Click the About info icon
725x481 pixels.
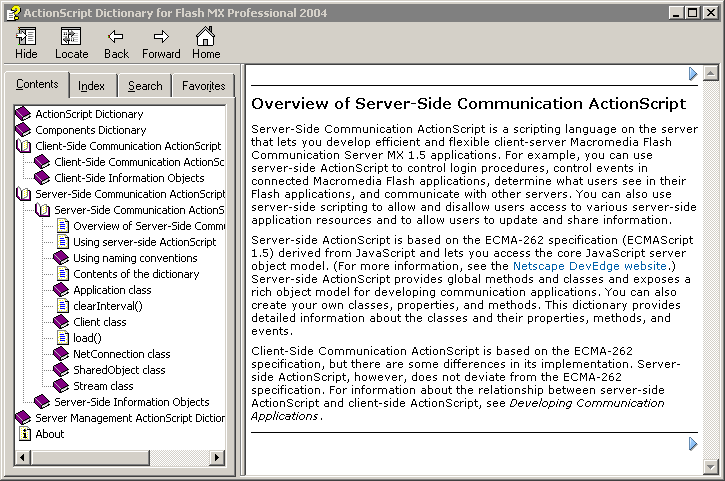click(x=25, y=434)
